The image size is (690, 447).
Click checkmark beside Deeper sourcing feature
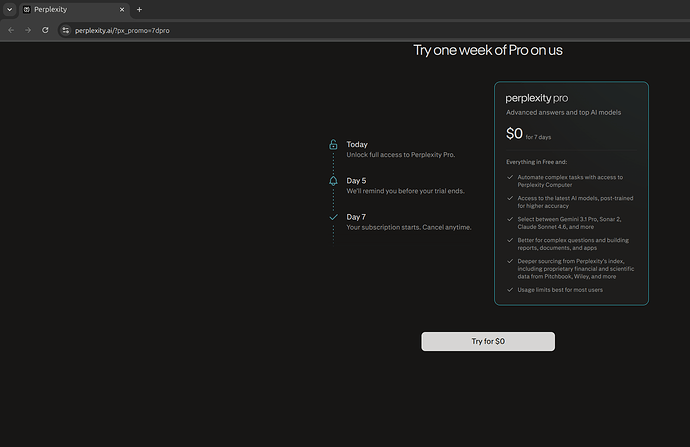[510, 261]
